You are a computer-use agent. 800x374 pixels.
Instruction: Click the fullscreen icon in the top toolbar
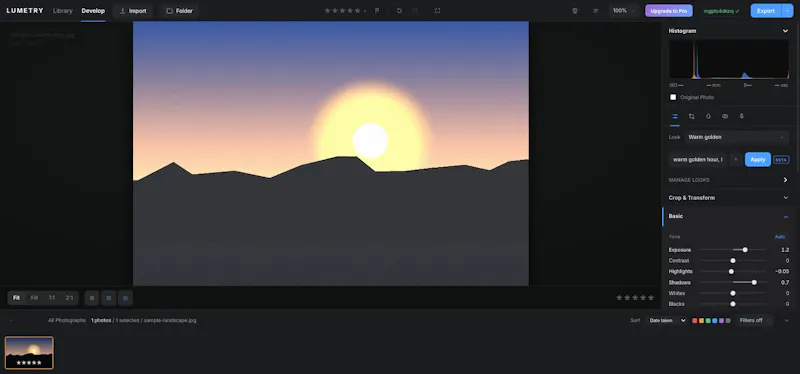point(437,11)
